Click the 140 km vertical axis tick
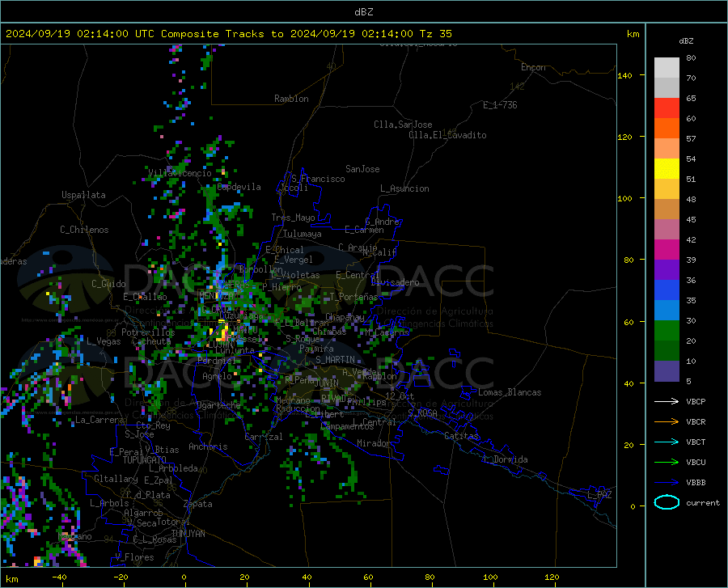 click(624, 75)
